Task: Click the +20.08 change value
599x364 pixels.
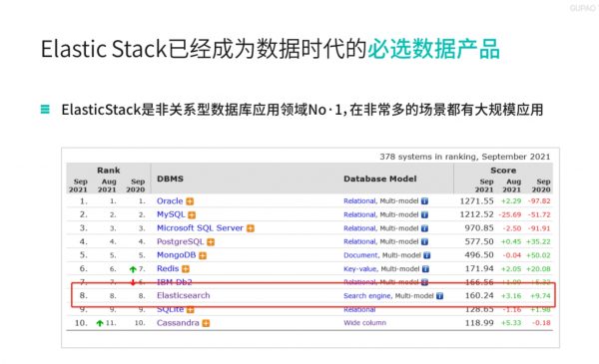Action: pyautogui.click(x=538, y=269)
